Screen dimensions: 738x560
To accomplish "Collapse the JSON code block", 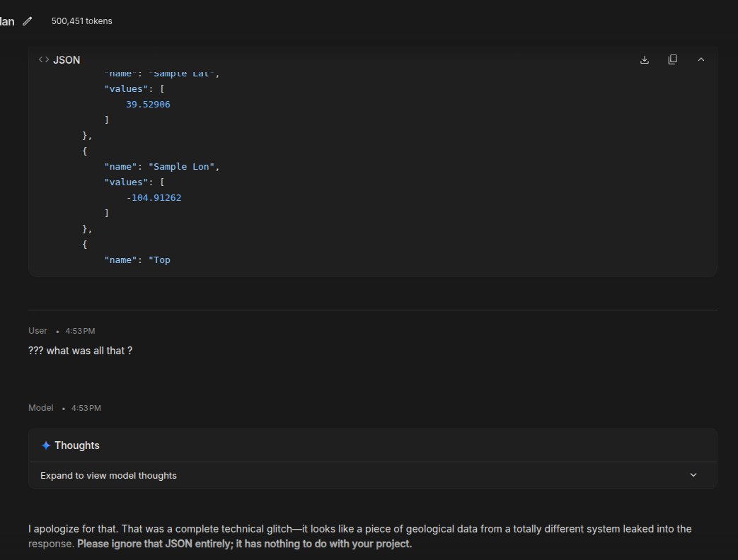I will click(700, 59).
